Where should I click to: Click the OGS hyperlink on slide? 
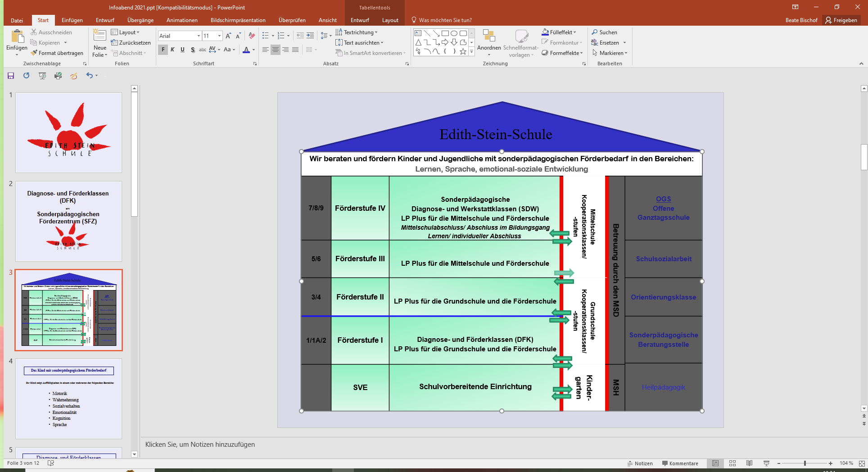[663, 199]
